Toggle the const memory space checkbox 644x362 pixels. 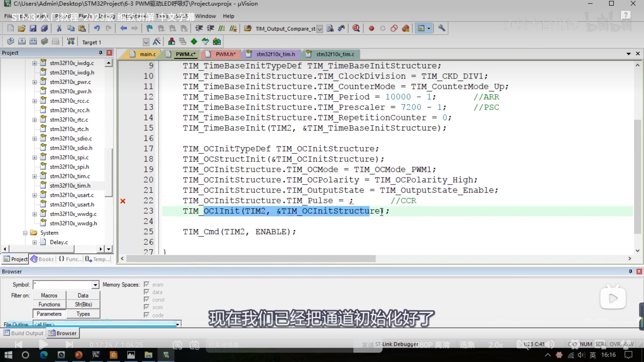(x=147, y=300)
